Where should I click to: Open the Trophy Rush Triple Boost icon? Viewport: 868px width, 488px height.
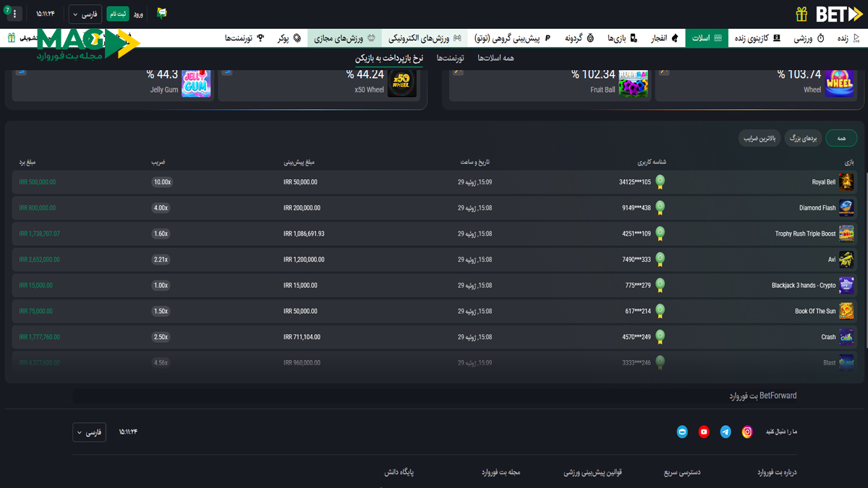point(846,234)
